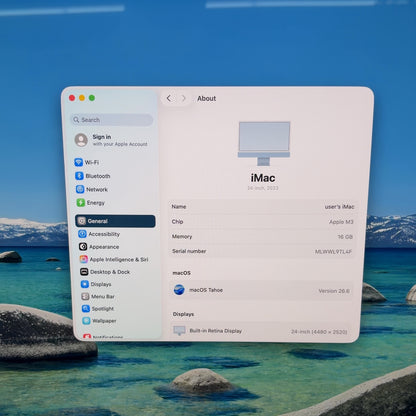The image size is (416, 416).
Task: Edit the computer name user's iMac
Action: coord(339,207)
